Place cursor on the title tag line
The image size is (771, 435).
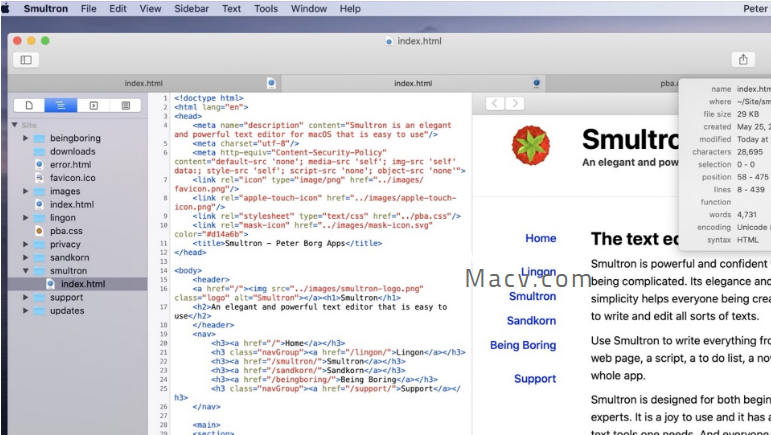point(287,243)
